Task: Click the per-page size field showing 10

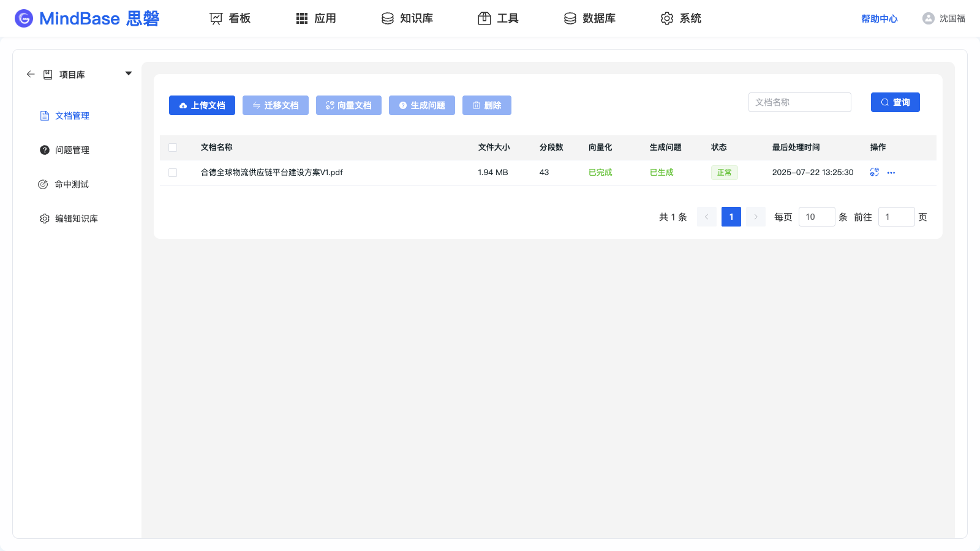Action: point(817,217)
